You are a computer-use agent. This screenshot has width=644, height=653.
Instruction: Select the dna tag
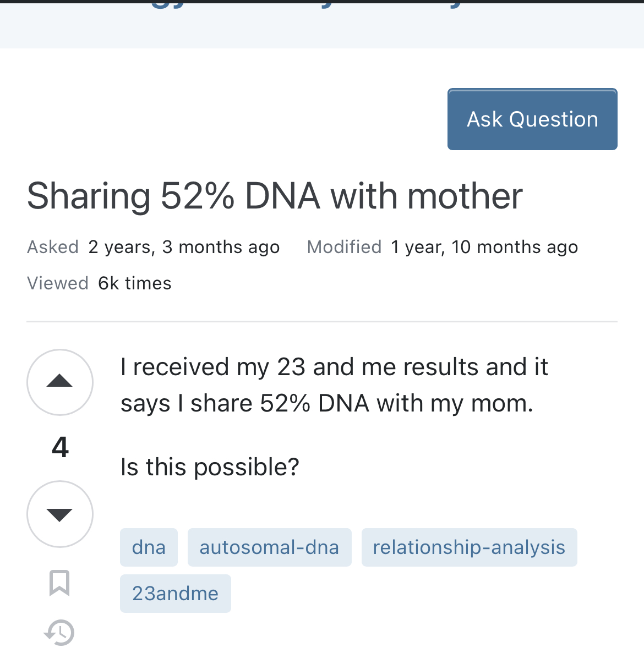(x=149, y=547)
